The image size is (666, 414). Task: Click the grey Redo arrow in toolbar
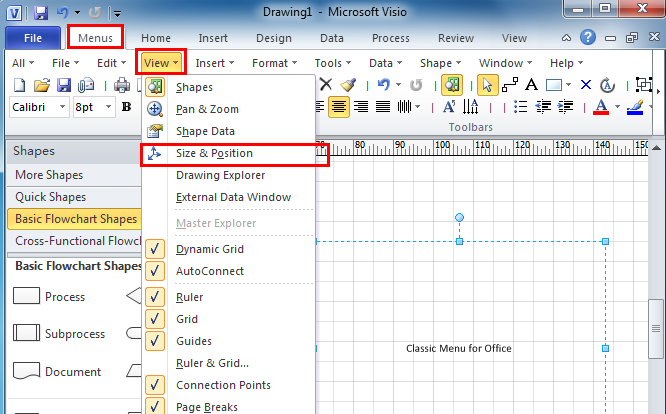click(416, 85)
